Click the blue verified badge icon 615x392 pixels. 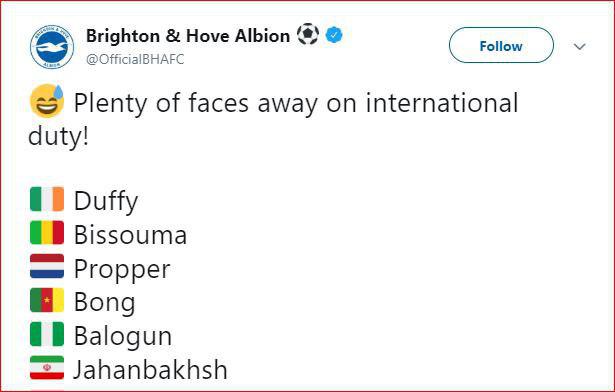334,35
